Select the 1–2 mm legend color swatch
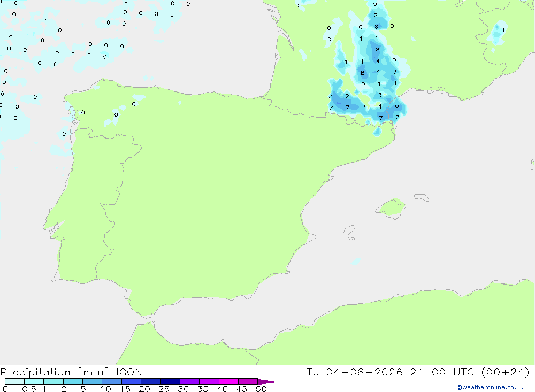The width and height of the screenshot is (535, 392). coord(53,381)
